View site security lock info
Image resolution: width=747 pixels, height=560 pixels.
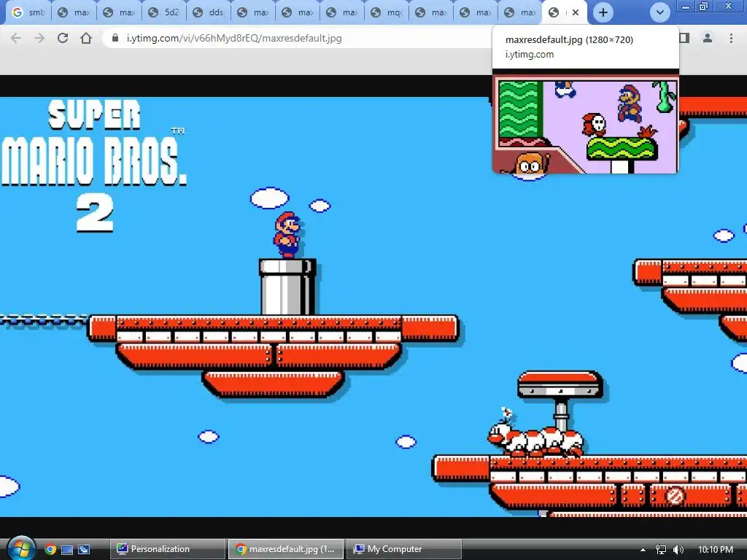[x=115, y=38]
